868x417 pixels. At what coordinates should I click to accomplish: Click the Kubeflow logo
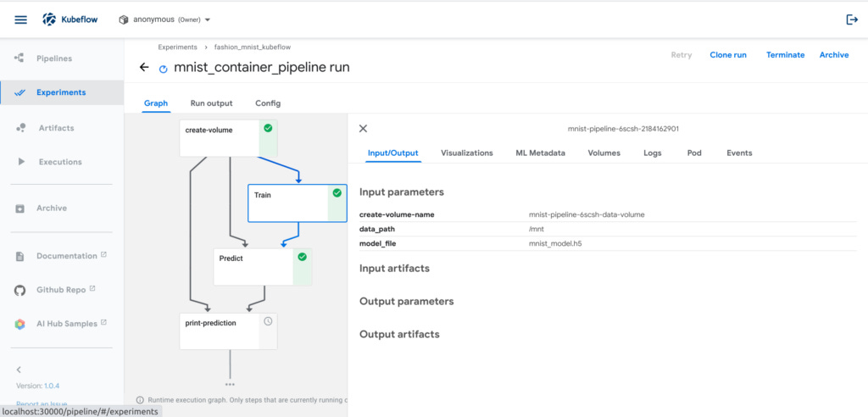[70, 19]
